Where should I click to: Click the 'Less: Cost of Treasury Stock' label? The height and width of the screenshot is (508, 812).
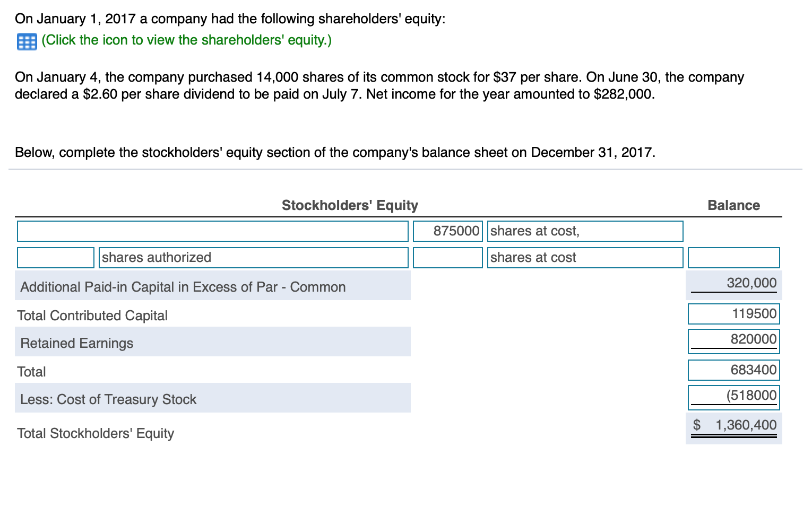click(x=108, y=399)
